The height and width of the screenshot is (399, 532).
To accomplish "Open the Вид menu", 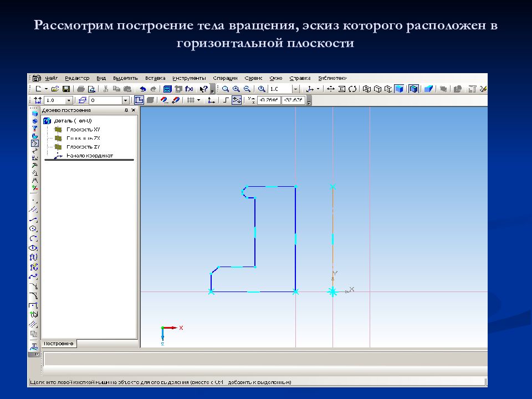I will click(x=101, y=78).
